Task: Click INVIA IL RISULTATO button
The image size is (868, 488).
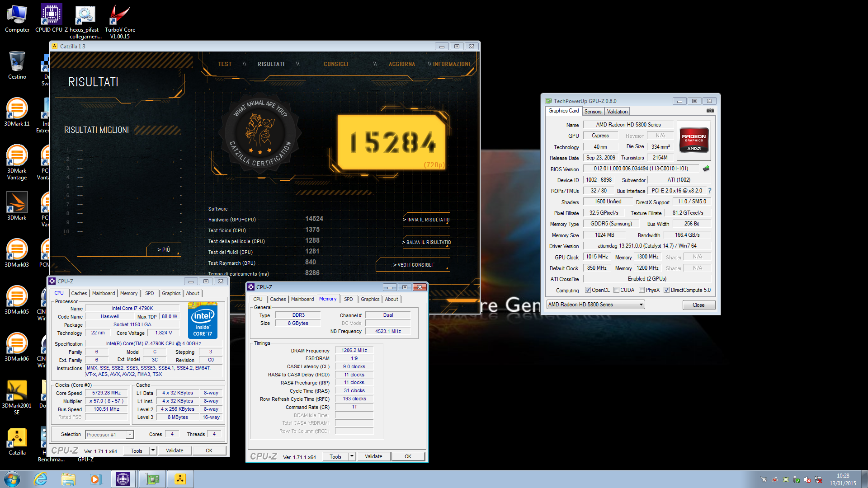Action: pyautogui.click(x=426, y=220)
